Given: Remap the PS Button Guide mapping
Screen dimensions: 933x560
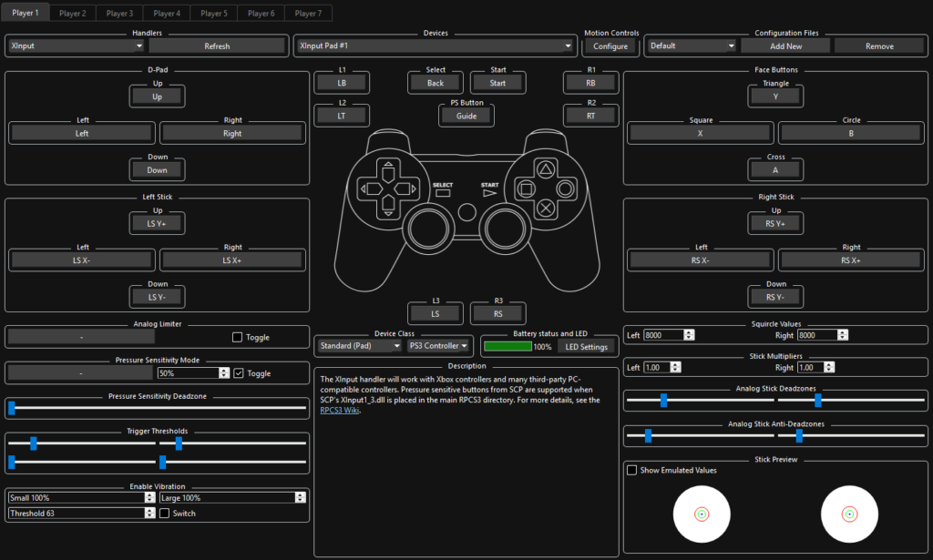Looking at the screenshot, I should pyautogui.click(x=466, y=116).
